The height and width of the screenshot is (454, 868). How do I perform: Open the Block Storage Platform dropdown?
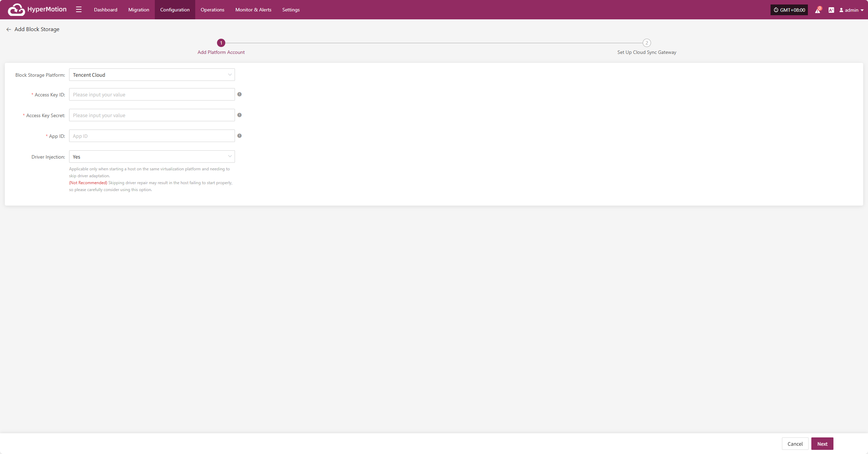pyautogui.click(x=152, y=75)
